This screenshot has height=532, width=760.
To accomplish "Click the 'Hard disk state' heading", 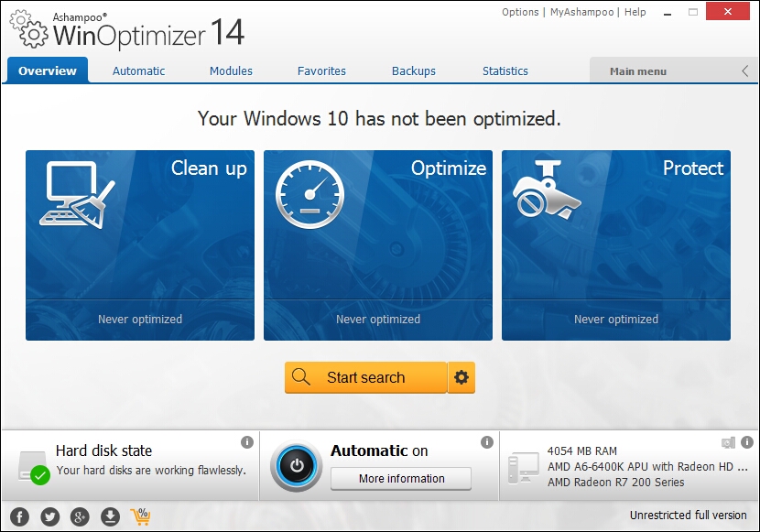I will [103, 451].
